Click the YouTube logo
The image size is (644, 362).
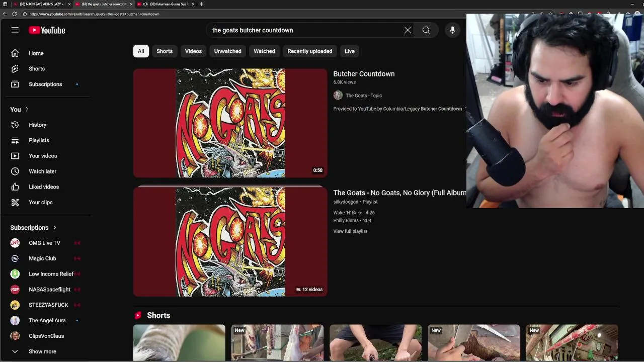(x=47, y=30)
